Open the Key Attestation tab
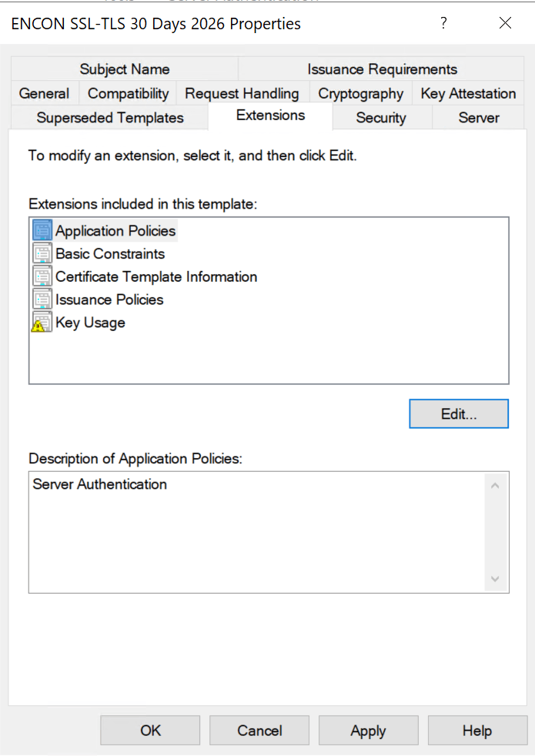The image size is (535, 756). tap(468, 93)
